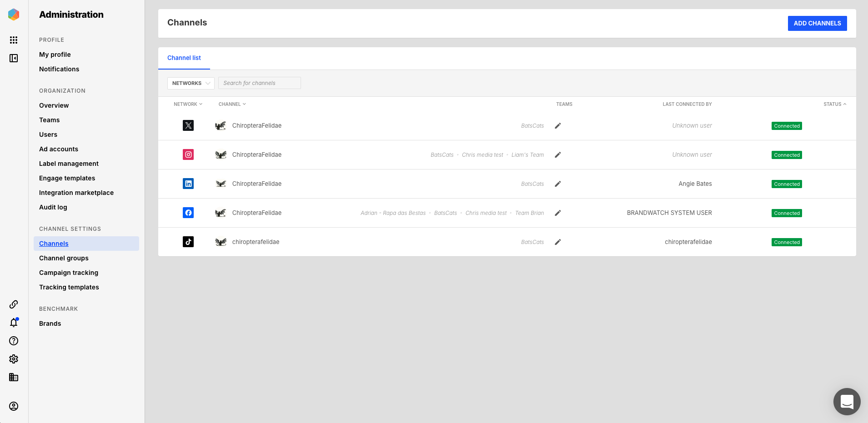Image resolution: width=868 pixels, height=423 pixels.
Task: Open Engage templates
Action: (67, 178)
